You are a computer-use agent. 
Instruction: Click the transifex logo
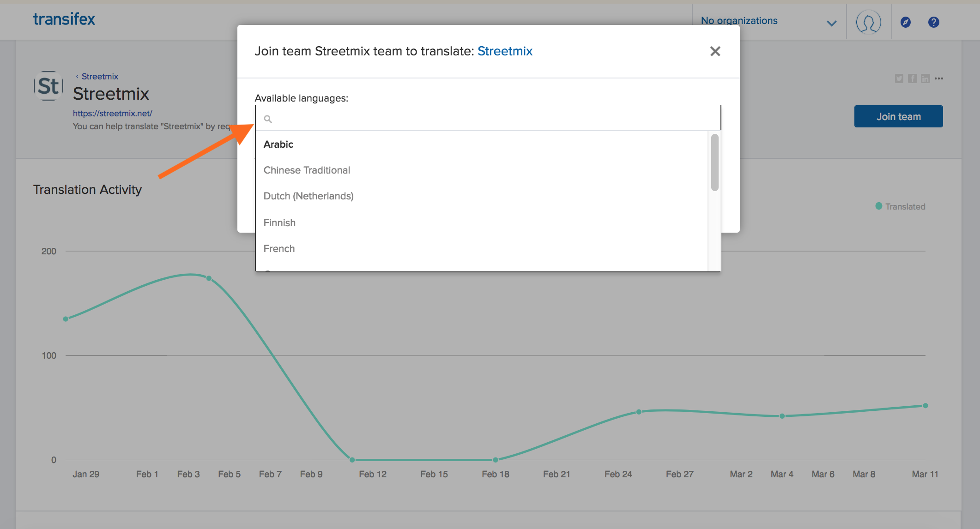tap(64, 19)
